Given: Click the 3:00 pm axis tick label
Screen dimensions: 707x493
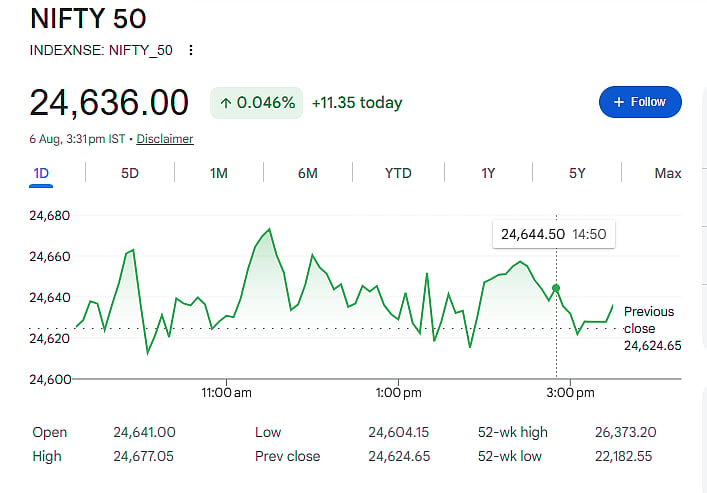Looking at the screenshot, I should [570, 392].
